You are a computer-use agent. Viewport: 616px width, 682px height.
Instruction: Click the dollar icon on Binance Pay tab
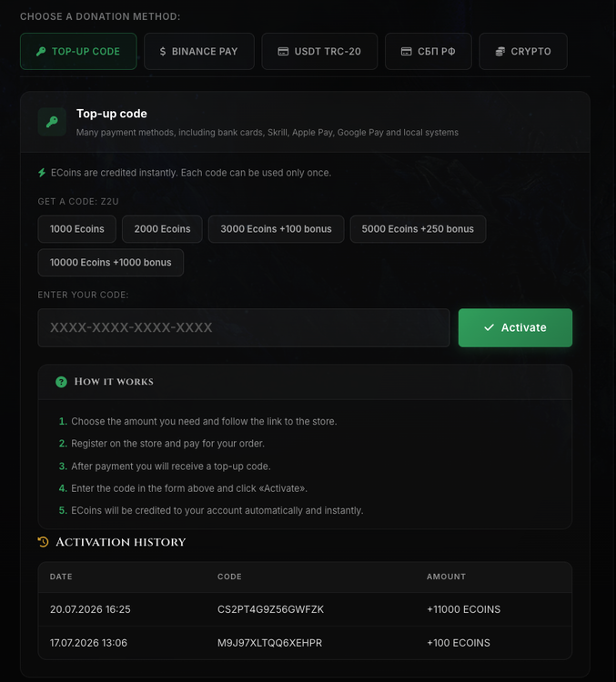162,51
